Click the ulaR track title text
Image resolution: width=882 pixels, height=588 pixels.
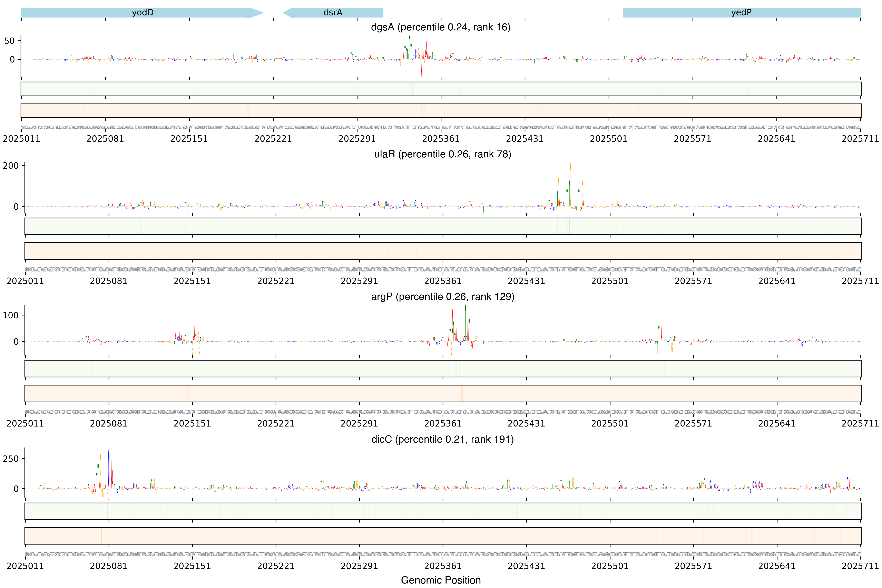442,154
